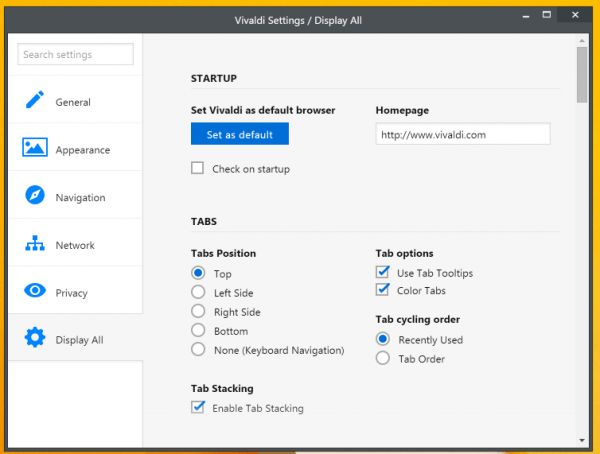600x454 pixels.
Task: Click the picture icon for Appearance
Action: (x=35, y=149)
